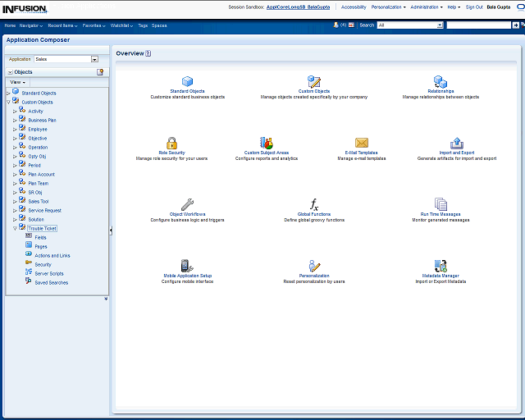Click the Global Functions fx icon
Screen dimensions: 525x420
click(x=313, y=204)
